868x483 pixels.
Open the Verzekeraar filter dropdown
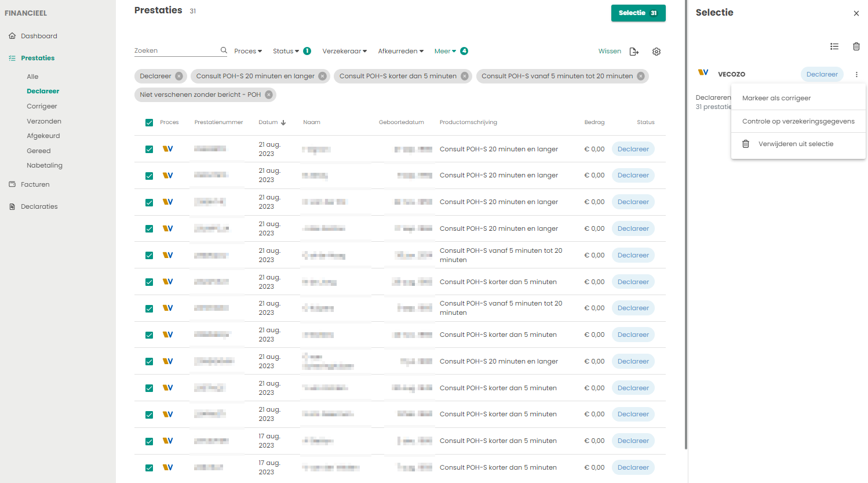pos(344,51)
